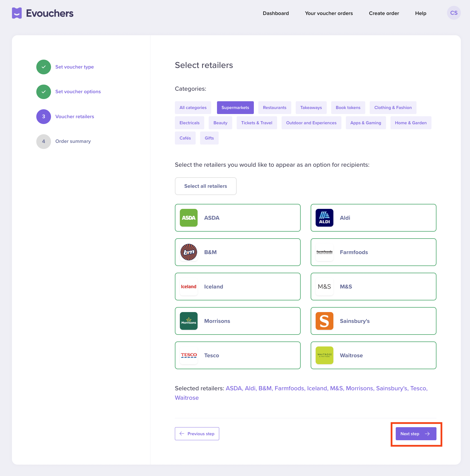
Task: Show All categories filter
Action: (x=193, y=108)
